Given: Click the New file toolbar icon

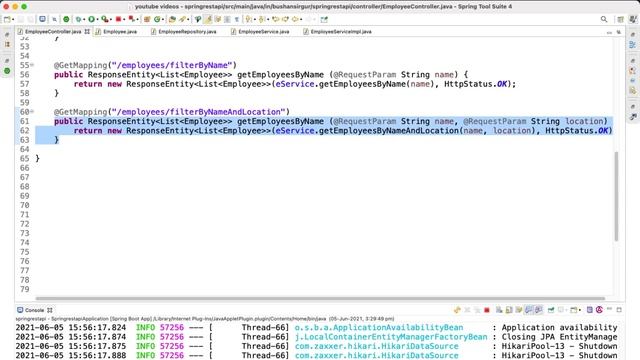Looking at the screenshot, I should click(x=7, y=19).
